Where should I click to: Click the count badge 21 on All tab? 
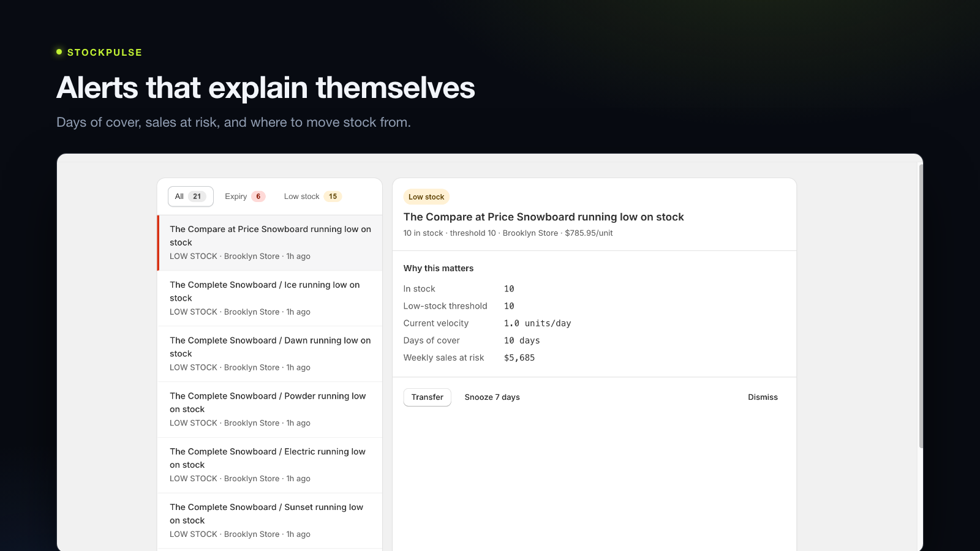[197, 197]
